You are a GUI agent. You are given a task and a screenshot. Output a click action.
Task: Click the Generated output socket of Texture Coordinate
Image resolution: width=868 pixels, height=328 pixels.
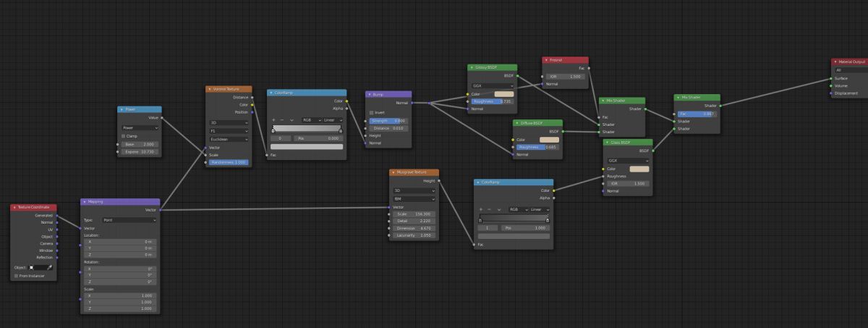click(x=57, y=216)
